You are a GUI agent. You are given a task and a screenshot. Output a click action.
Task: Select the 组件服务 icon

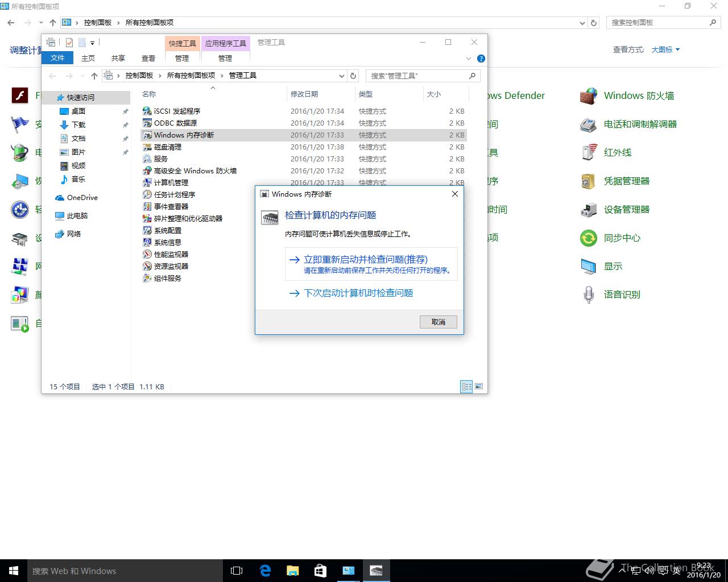click(x=147, y=278)
